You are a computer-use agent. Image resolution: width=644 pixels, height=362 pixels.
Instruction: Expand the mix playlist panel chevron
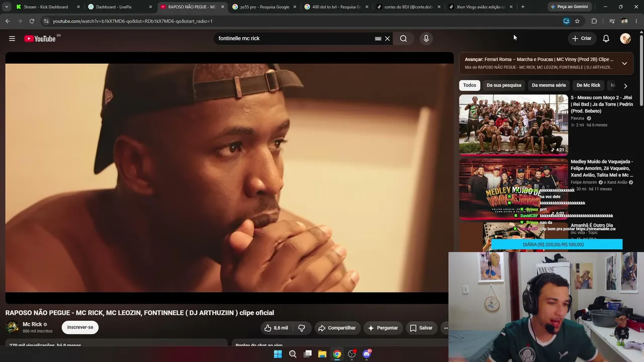(624, 63)
